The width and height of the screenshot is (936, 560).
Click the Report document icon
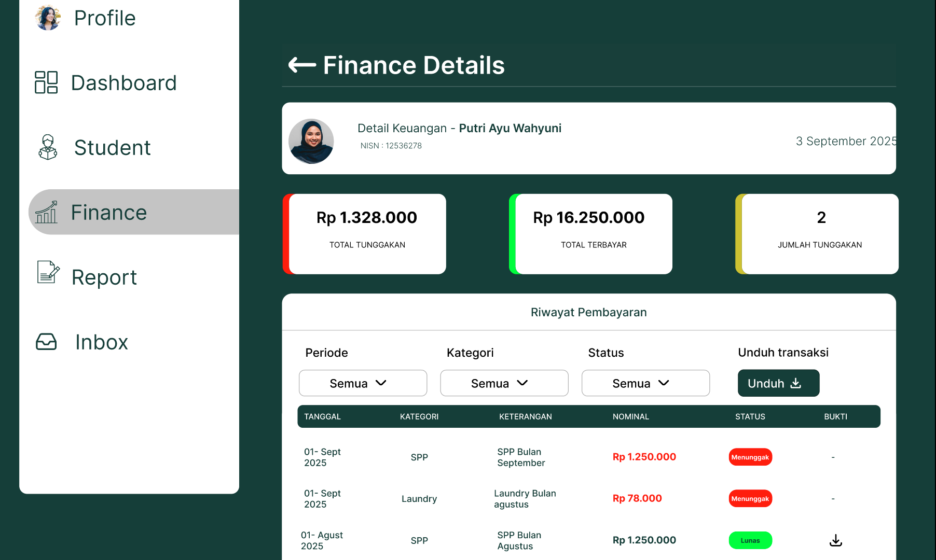pyautogui.click(x=48, y=273)
